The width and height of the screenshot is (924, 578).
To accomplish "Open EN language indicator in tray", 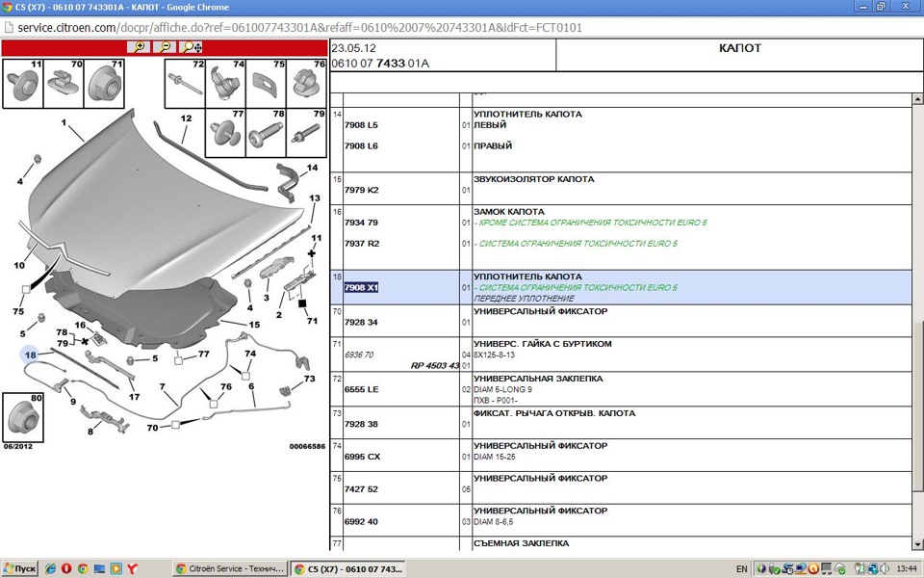I will click(x=742, y=569).
